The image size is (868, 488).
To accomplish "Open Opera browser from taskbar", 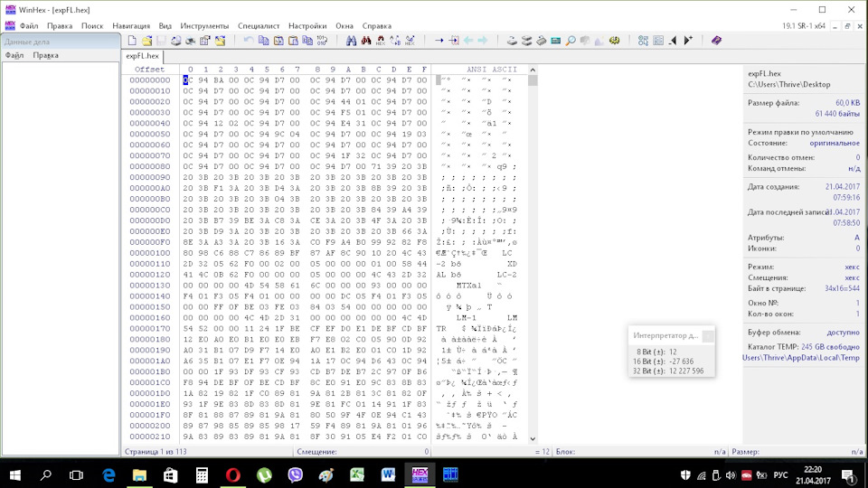I will 233,474.
